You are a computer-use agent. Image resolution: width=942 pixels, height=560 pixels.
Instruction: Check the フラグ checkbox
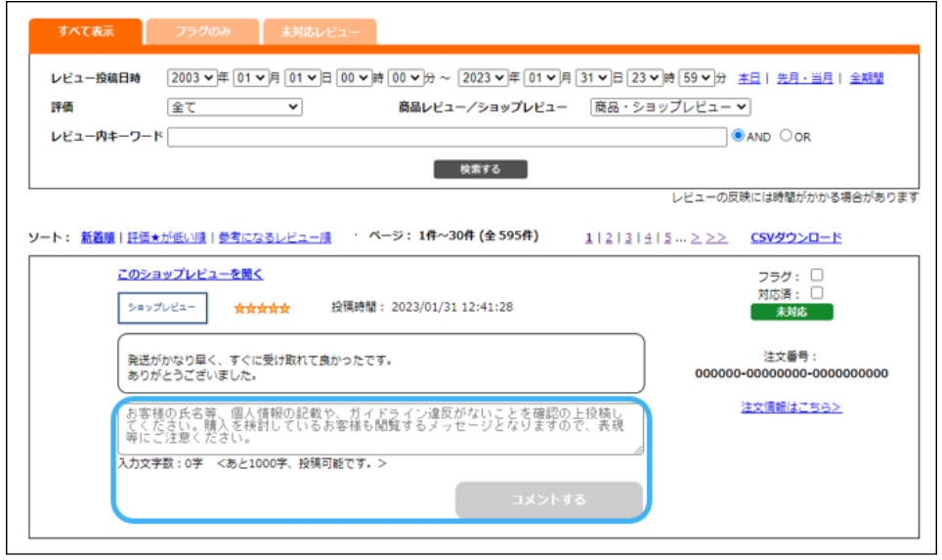click(x=817, y=275)
